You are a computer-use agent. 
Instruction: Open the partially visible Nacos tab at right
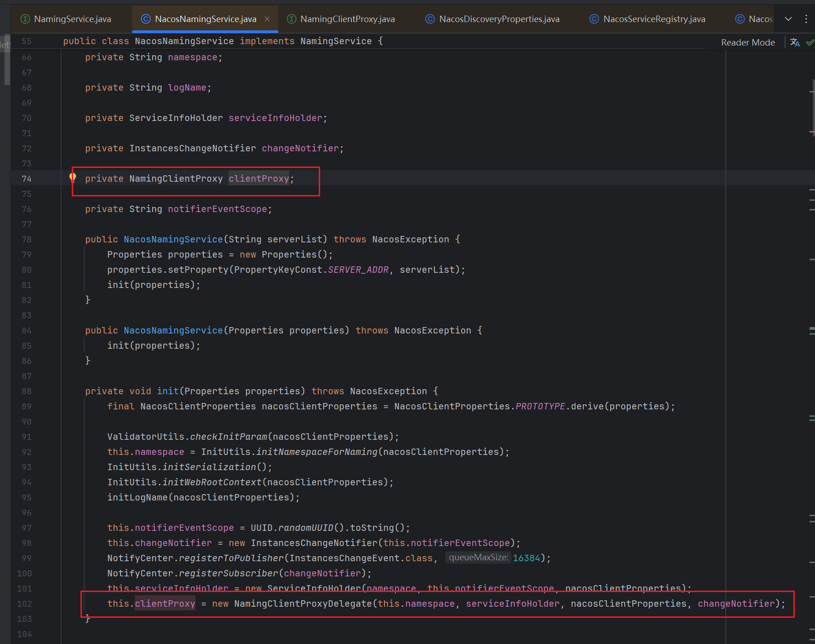(x=760, y=19)
